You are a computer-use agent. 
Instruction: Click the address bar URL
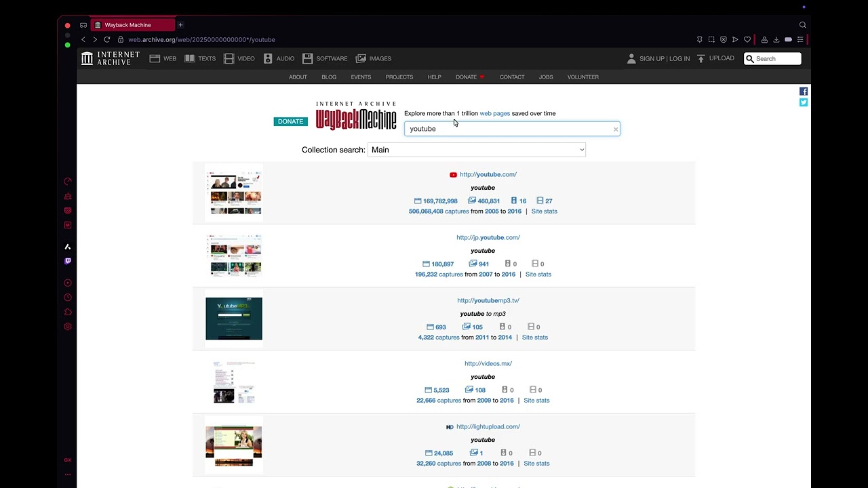point(201,40)
